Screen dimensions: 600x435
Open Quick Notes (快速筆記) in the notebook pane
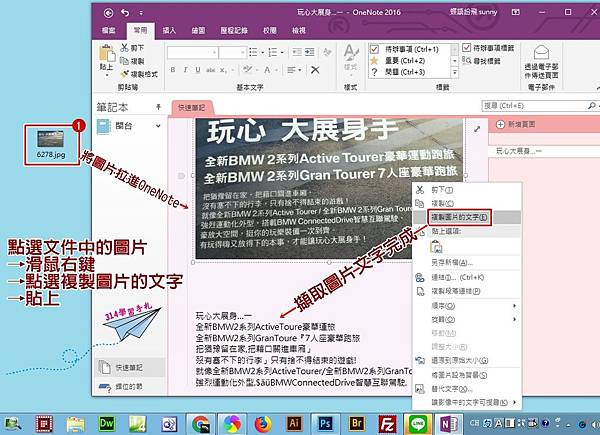129,367
